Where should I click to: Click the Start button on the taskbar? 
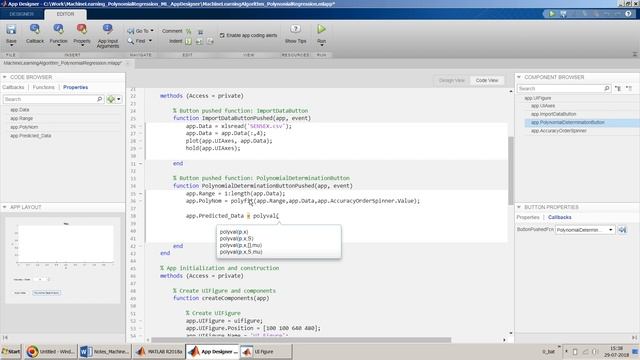[11, 351]
